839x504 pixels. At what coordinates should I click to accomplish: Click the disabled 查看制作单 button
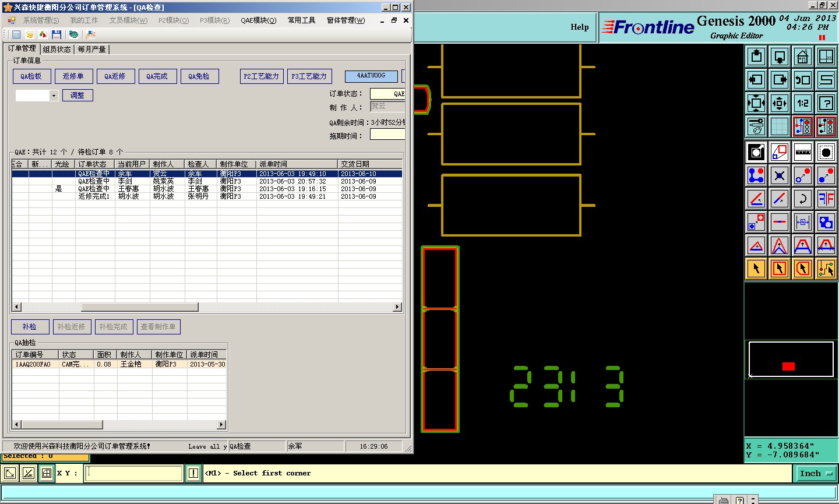(158, 327)
